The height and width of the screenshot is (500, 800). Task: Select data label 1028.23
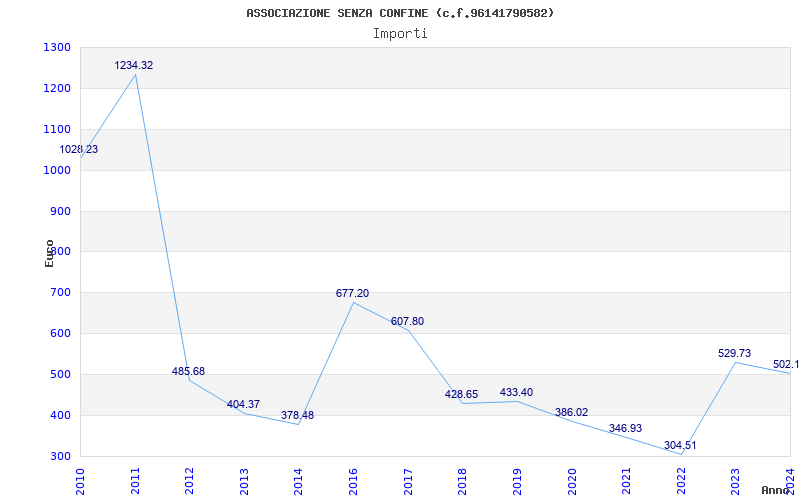point(79,149)
